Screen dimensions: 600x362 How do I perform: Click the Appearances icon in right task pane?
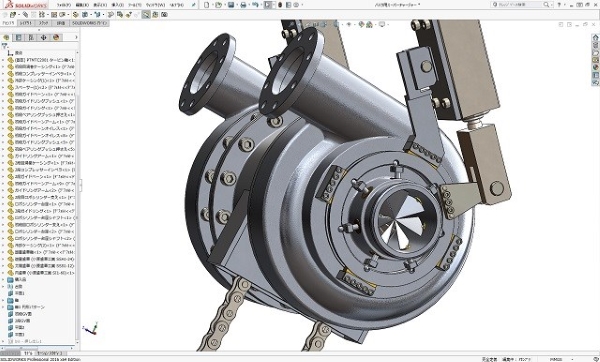tap(595, 67)
